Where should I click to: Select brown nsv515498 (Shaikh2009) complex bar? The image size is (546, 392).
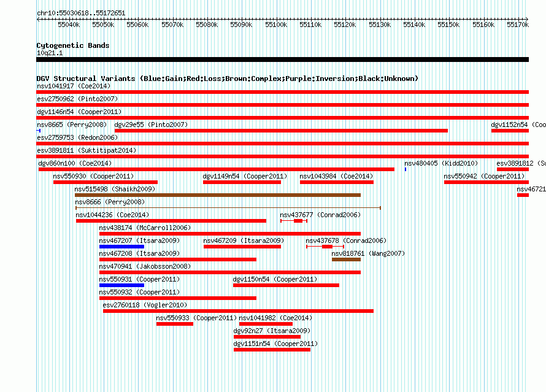point(218,195)
